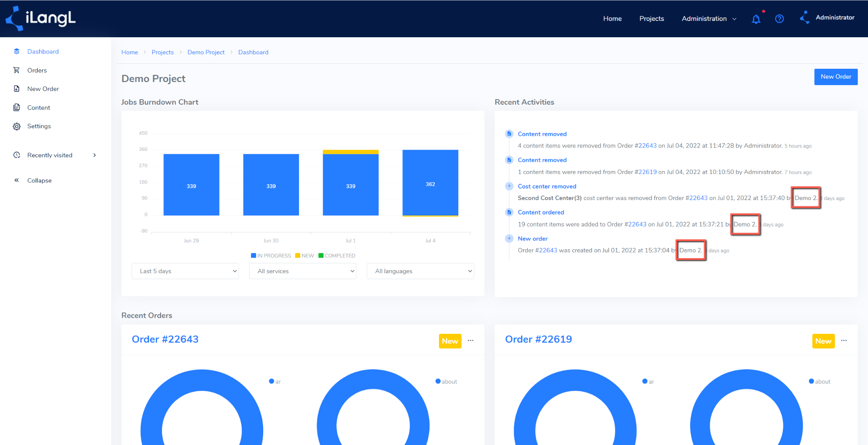Toggle the 'about' legend in Order #22643

(x=446, y=381)
